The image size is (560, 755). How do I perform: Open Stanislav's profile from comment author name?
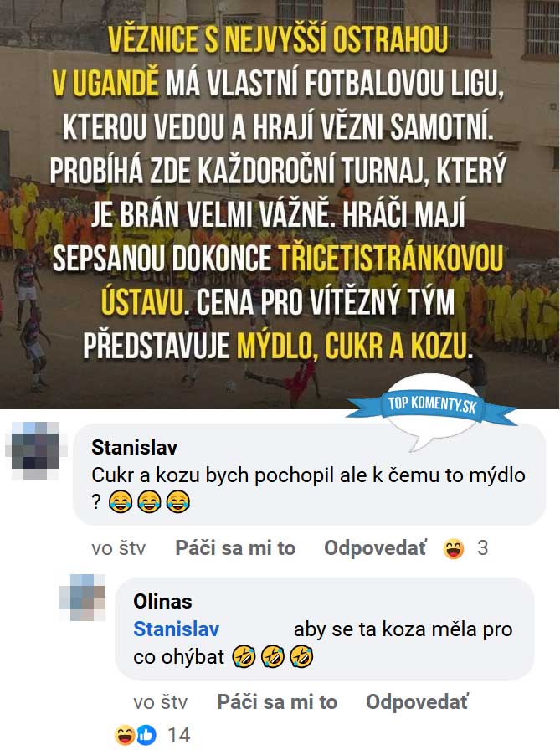134,447
